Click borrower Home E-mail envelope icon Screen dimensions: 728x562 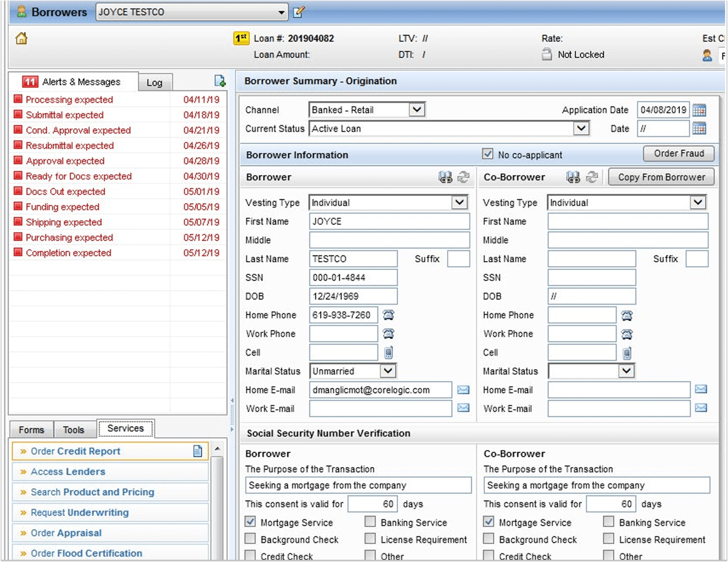(463, 390)
